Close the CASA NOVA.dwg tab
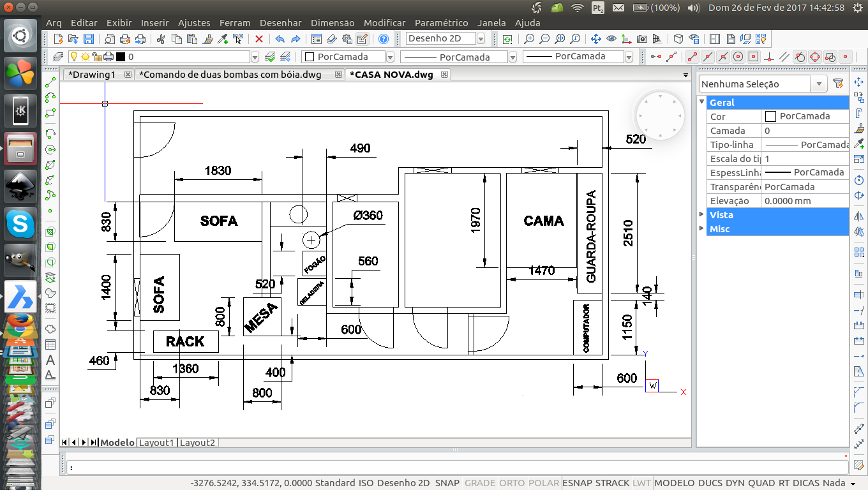Screen dimensions: 868x490 445,74
